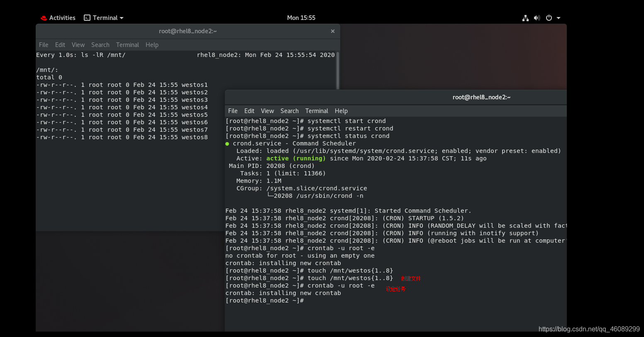
Task: Click the westos3 file row
Action: tap(122, 100)
